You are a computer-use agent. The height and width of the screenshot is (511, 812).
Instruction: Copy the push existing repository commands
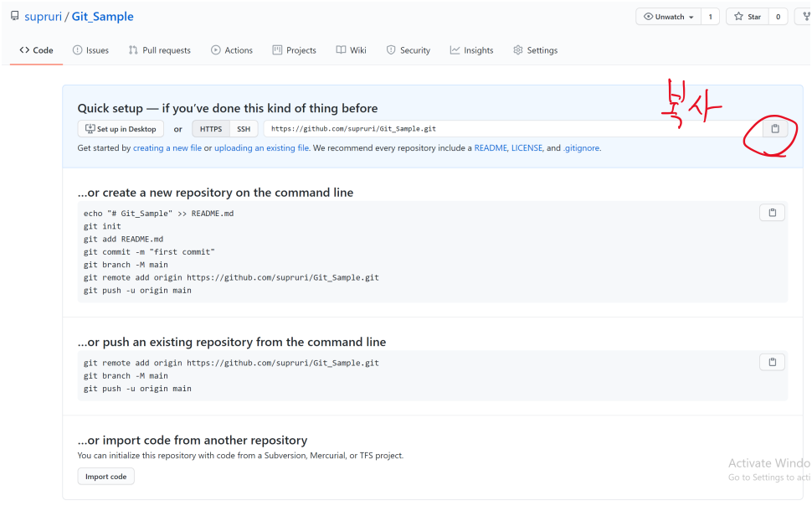[x=772, y=362]
